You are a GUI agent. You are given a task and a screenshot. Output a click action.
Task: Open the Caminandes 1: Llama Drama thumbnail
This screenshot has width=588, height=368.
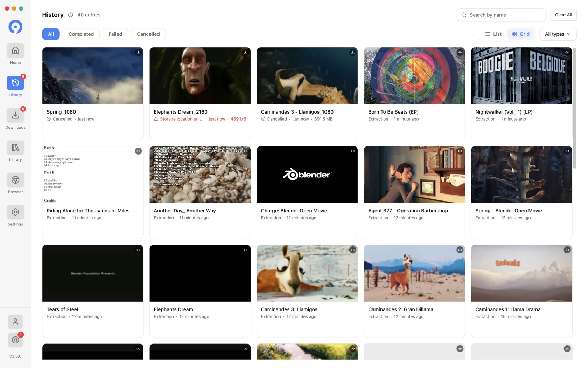[x=521, y=273]
